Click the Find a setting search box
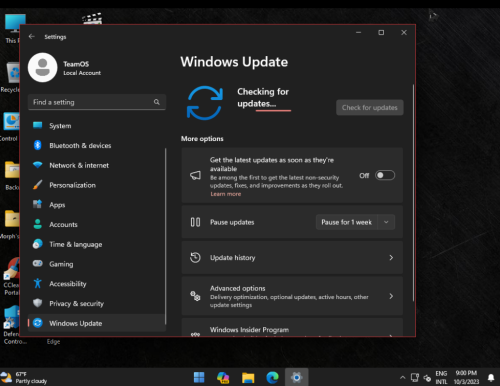 click(97, 102)
